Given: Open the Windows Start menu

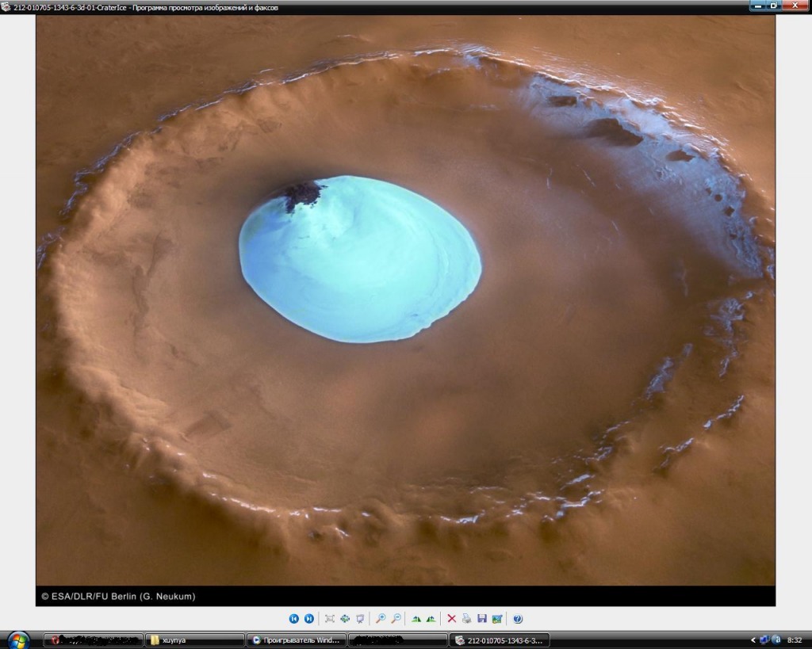Looking at the screenshot, I should point(17,639).
